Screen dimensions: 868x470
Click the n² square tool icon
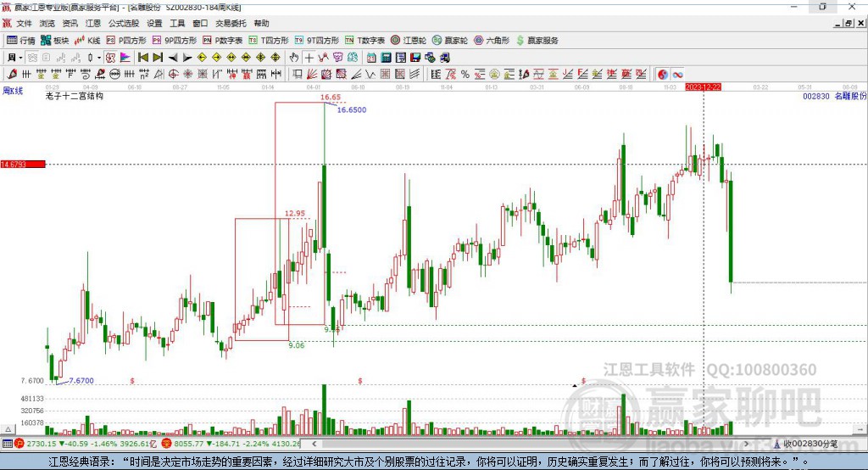[x=144, y=75]
